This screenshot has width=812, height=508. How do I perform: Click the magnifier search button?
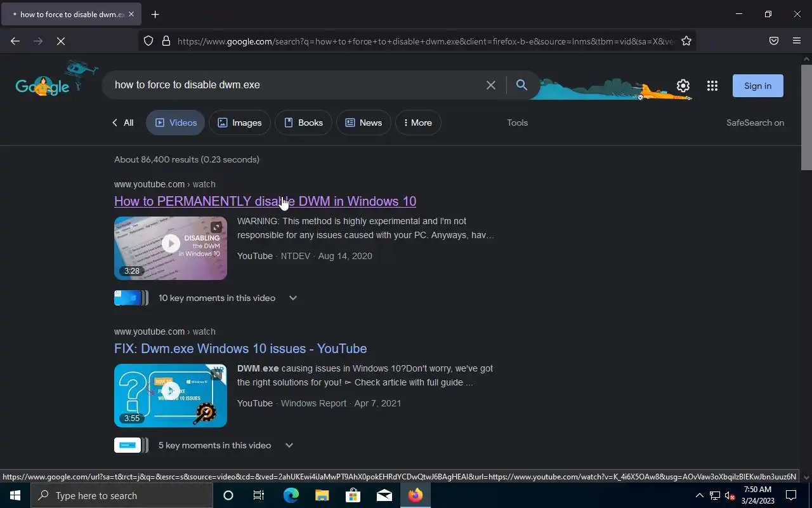pyautogui.click(x=521, y=85)
